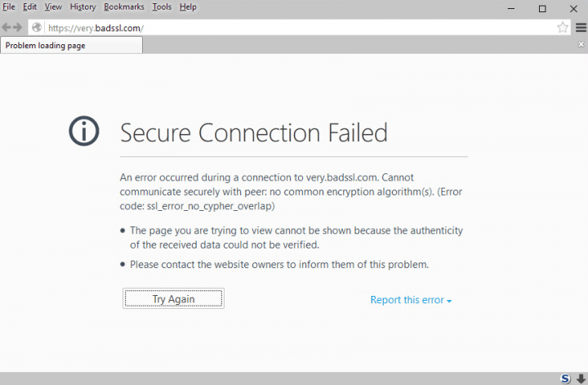588x385 pixels.
Task: Open the hamburger menu
Action: click(x=580, y=28)
